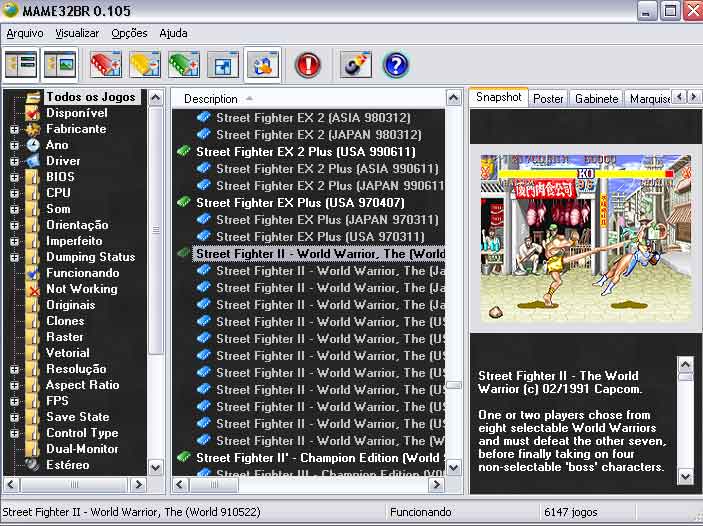Expand the Resolução tree node
Image resolution: width=703 pixels, height=526 pixels.
point(14,370)
